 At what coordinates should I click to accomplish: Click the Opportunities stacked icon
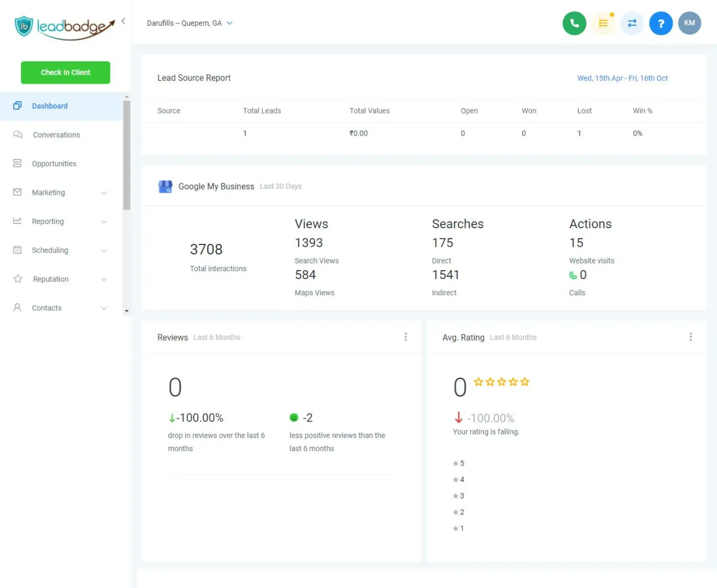[17, 163]
